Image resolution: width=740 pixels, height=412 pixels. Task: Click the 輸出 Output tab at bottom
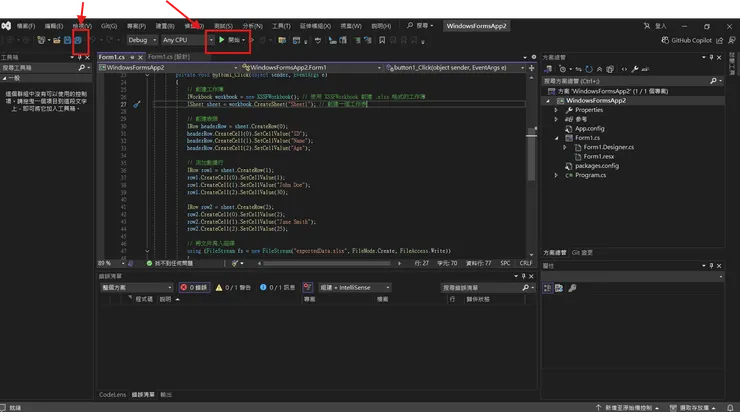(x=166, y=395)
